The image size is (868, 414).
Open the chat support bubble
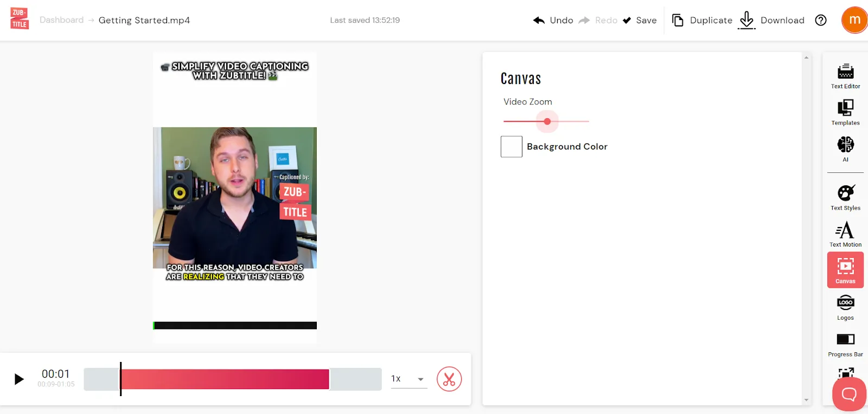[x=849, y=394]
